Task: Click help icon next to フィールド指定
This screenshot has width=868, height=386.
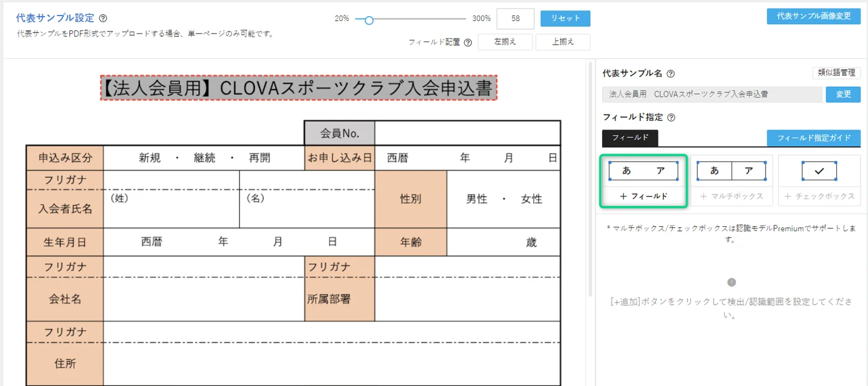Action: pyautogui.click(x=671, y=117)
